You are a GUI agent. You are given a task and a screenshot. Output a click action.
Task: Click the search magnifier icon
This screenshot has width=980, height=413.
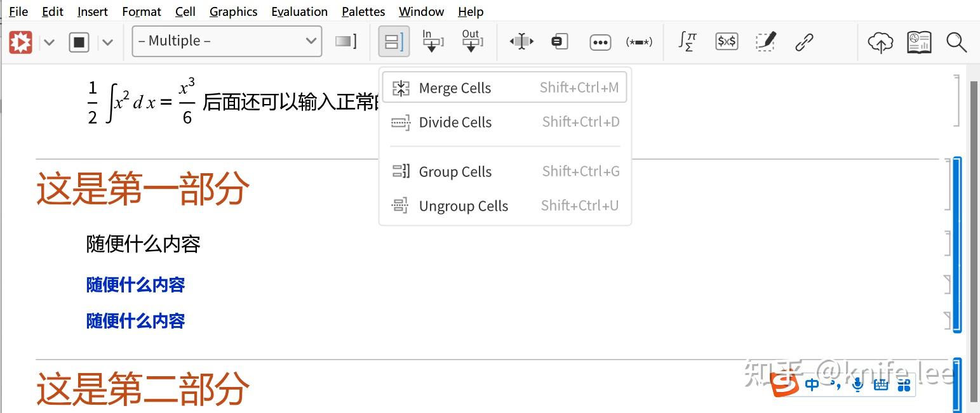957,43
